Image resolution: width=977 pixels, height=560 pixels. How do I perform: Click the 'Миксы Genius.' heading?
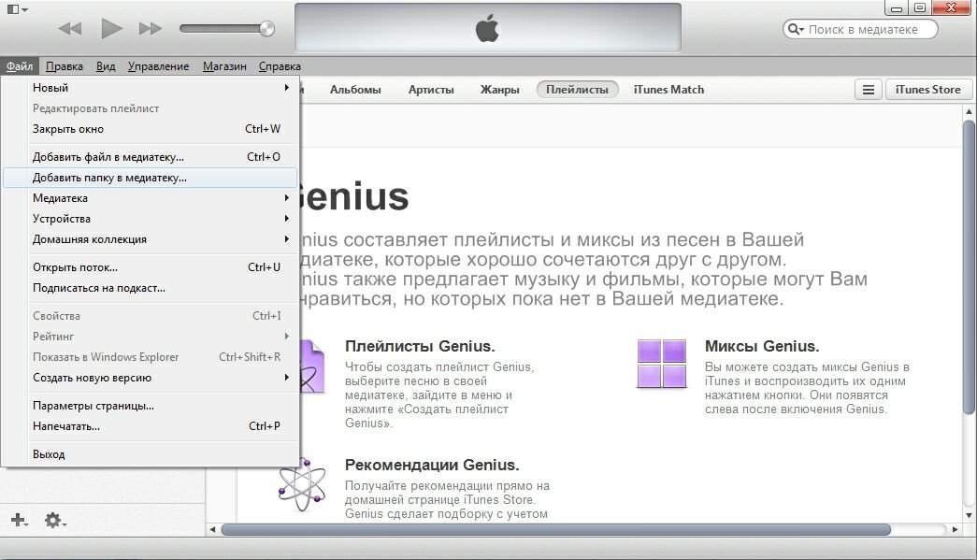(762, 346)
